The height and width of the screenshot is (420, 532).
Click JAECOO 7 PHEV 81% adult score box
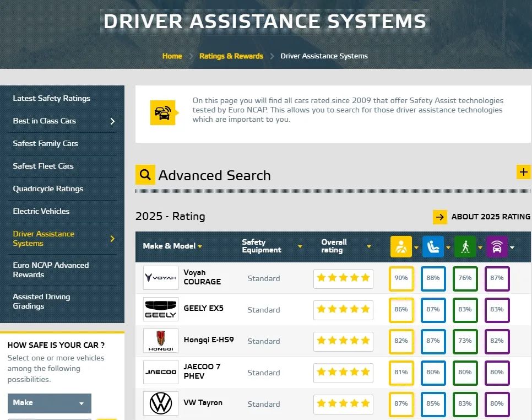401,373
